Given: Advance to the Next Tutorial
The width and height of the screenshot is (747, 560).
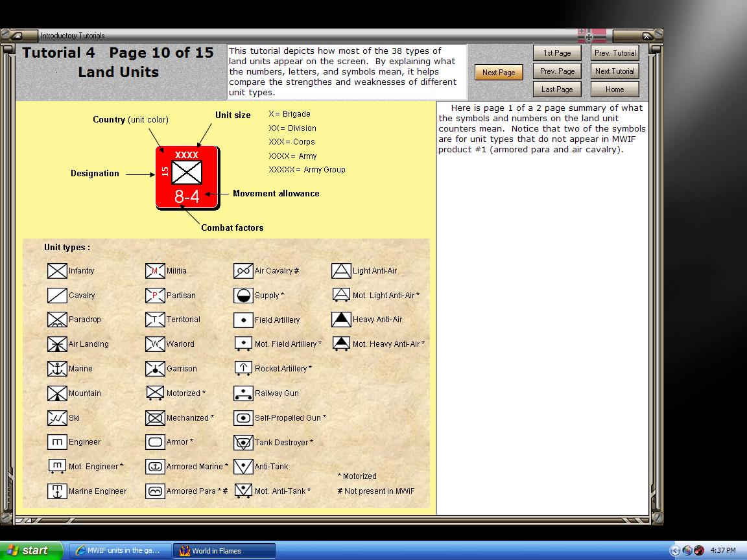Looking at the screenshot, I should pyautogui.click(x=615, y=71).
